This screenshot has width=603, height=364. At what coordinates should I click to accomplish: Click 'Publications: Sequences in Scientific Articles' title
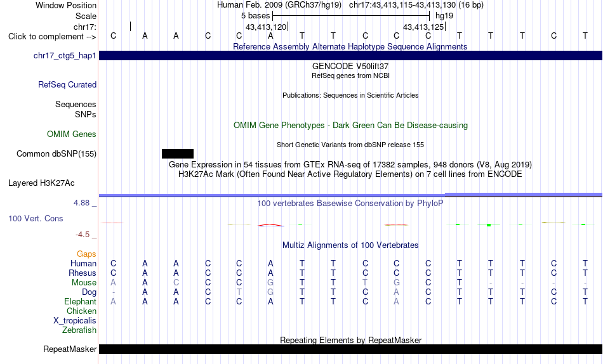pyautogui.click(x=350, y=95)
